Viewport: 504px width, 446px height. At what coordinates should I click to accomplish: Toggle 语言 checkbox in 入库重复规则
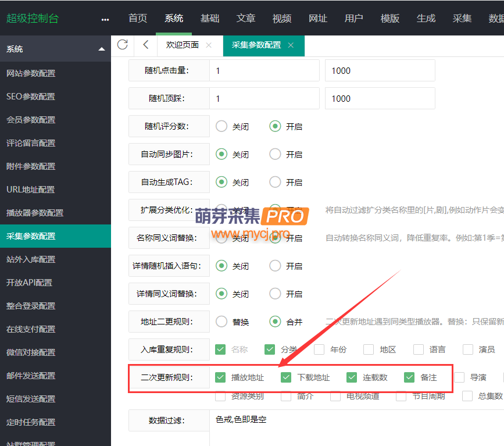(418, 349)
